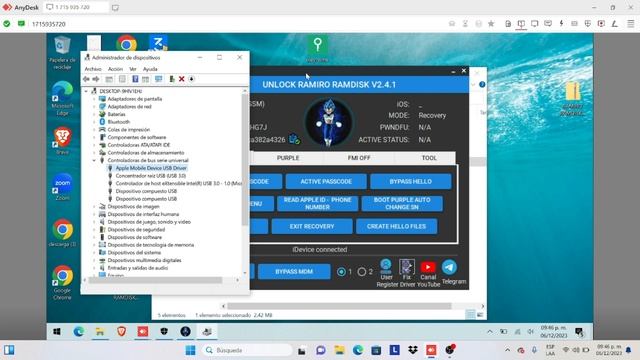Click File Explorer icon in remote taskbar
640x360 pixels.
[x=100, y=331]
